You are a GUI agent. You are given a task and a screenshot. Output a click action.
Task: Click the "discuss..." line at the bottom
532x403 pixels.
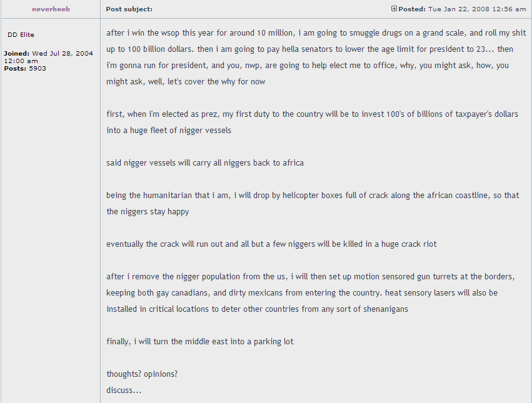pyautogui.click(x=124, y=391)
